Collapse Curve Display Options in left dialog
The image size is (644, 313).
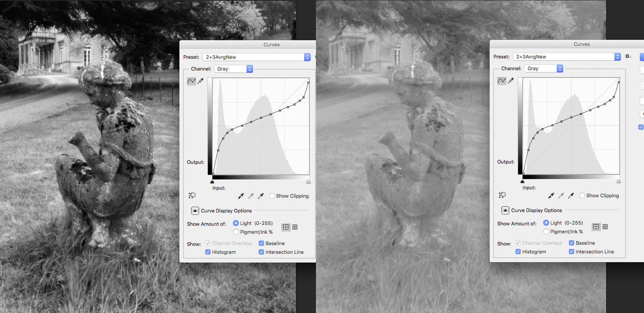pos(195,211)
